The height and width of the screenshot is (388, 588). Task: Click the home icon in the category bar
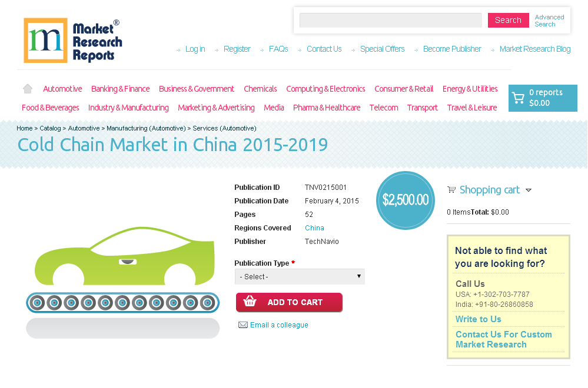click(x=27, y=88)
